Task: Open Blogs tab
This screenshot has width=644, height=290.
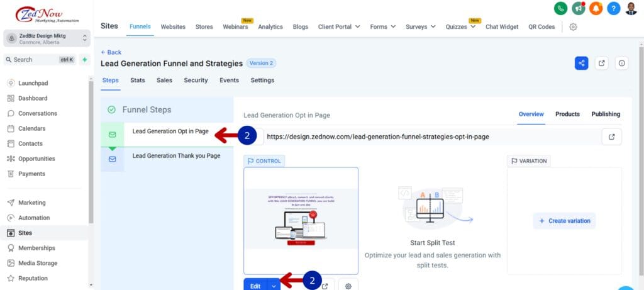Action: tap(300, 26)
